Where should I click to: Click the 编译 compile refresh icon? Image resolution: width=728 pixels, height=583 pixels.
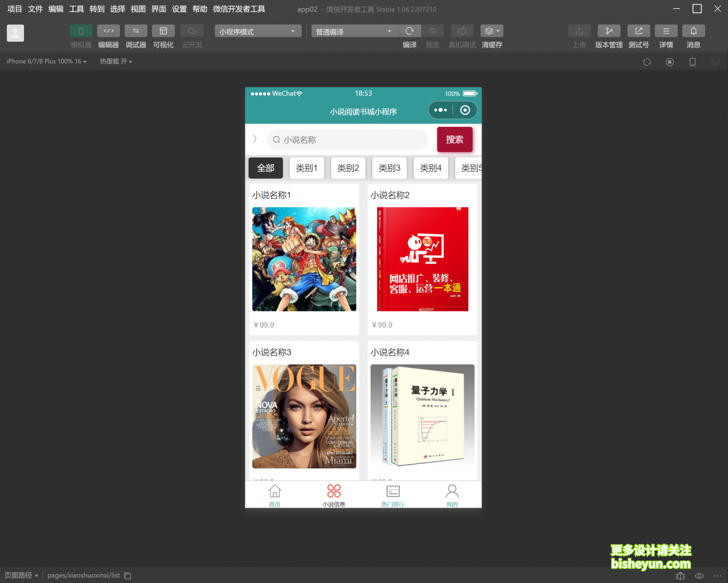(x=409, y=31)
